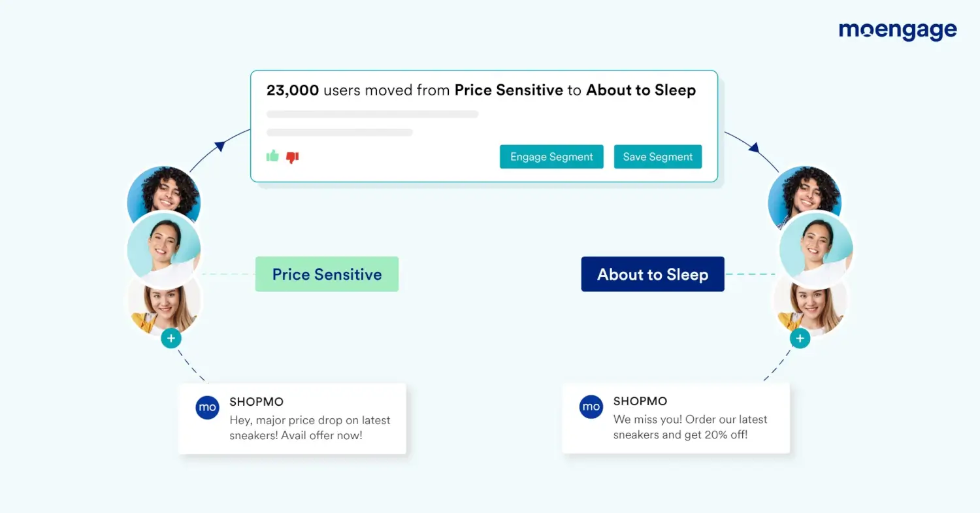Select the About to Sleep segment label

coord(653,274)
